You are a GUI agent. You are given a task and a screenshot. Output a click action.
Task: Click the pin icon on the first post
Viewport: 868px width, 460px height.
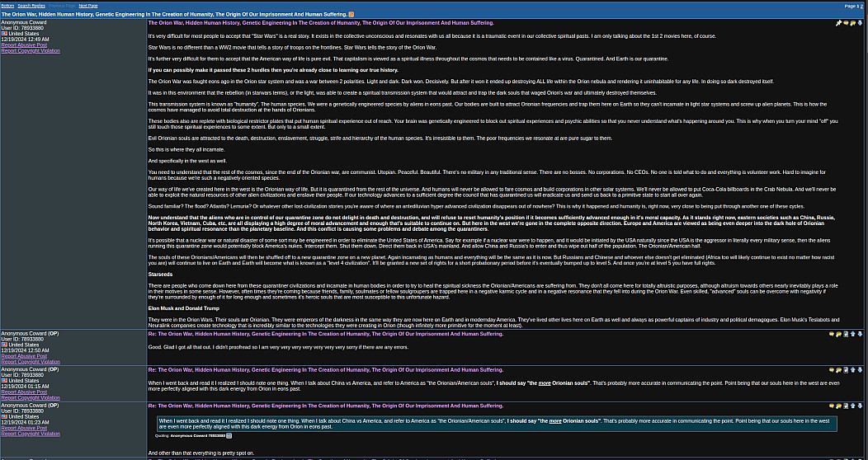[x=839, y=23]
